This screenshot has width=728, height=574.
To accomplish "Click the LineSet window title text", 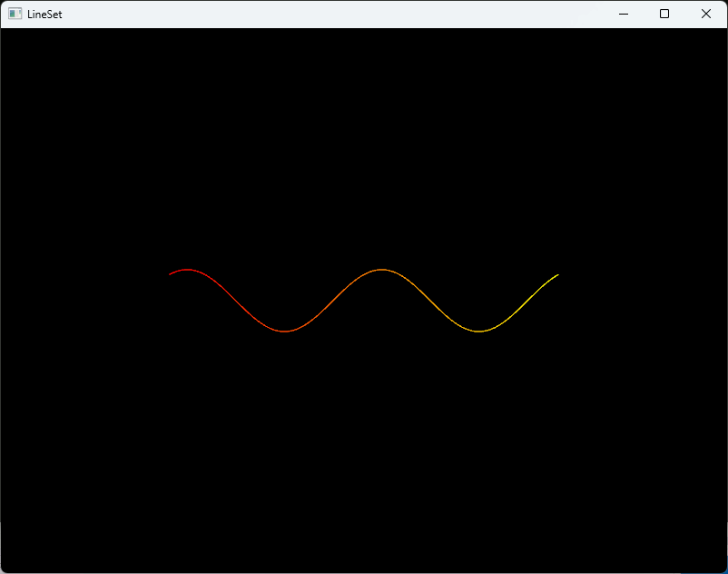I will (x=44, y=15).
